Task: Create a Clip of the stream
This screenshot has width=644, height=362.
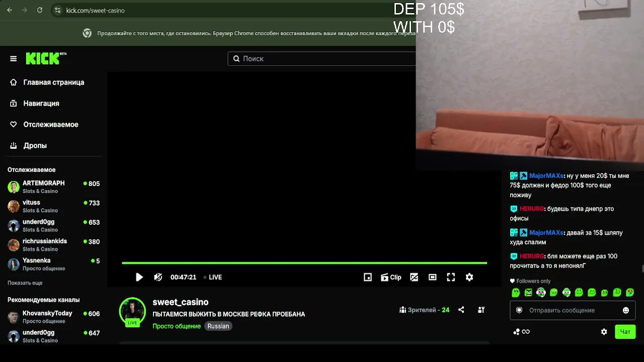Action: [x=391, y=277]
